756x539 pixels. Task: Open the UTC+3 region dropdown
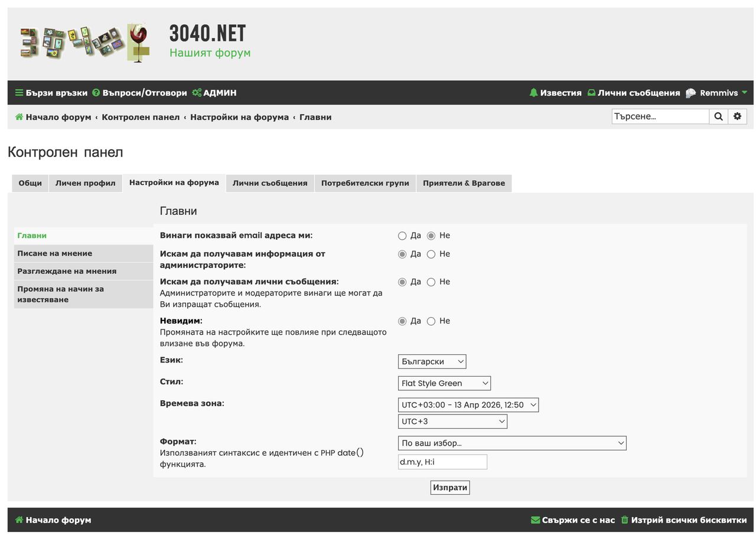[452, 422]
